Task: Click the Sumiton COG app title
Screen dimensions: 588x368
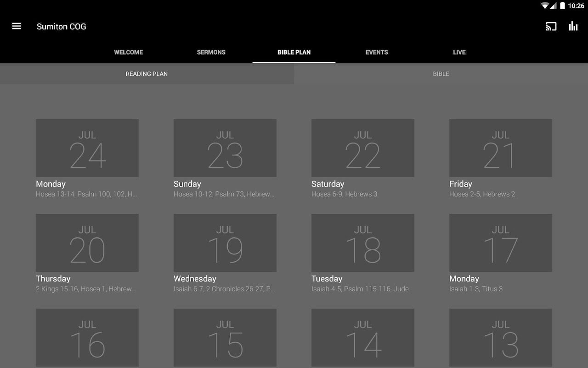Action: click(x=62, y=27)
